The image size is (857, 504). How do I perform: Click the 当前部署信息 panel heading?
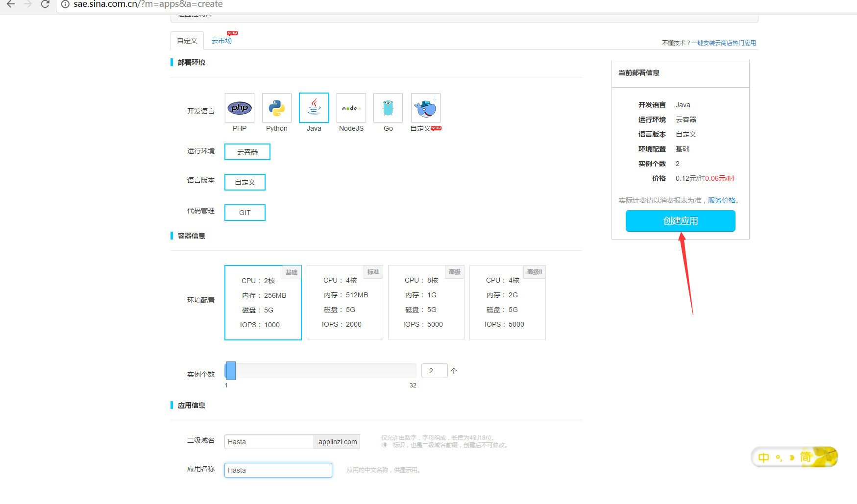pos(638,72)
